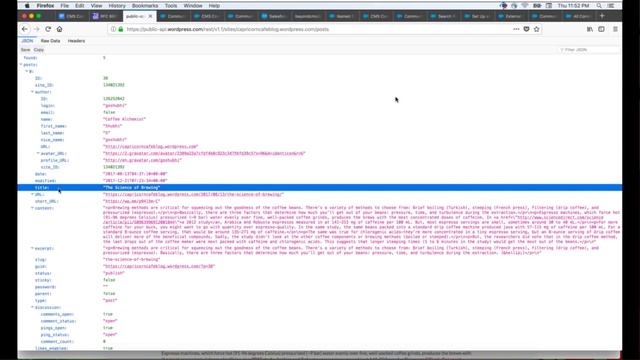Screen dimensions: 640x360
Task: Open the Help menu
Action: 214,6
